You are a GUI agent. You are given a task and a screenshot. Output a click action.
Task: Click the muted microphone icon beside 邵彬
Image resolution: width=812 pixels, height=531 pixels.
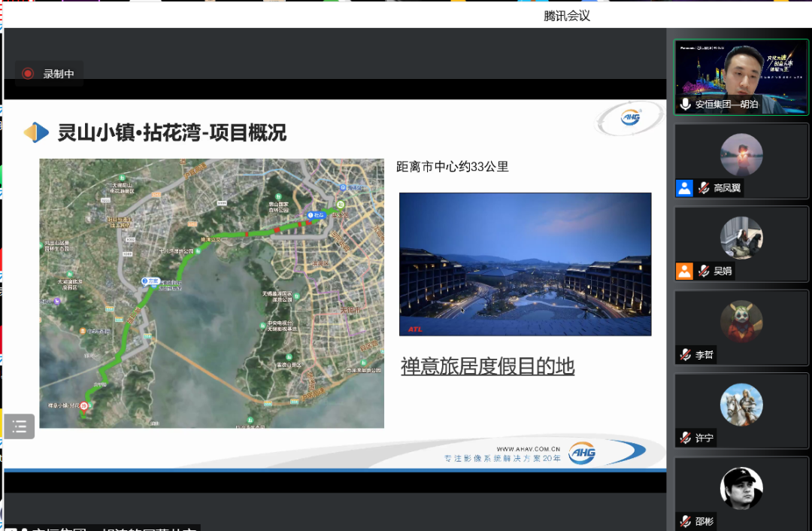point(686,521)
